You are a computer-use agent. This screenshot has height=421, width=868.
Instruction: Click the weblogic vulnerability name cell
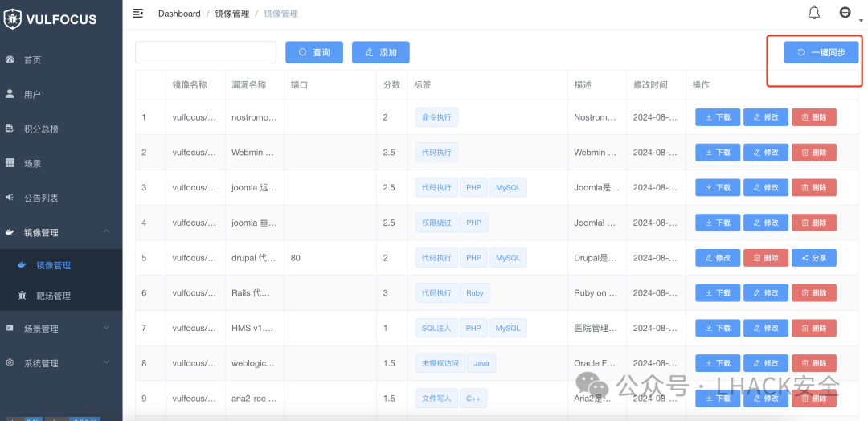pyautogui.click(x=253, y=363)
